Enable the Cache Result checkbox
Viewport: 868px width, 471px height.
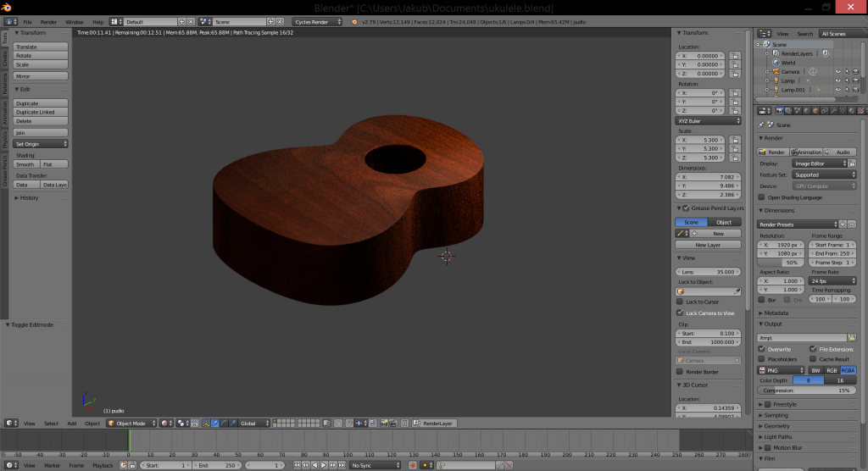coord(813,359)
